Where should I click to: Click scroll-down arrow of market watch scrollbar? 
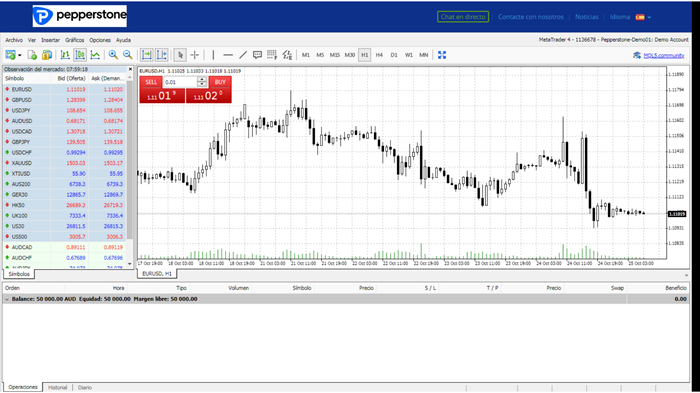pyautogui.click(x=130, y=264)
